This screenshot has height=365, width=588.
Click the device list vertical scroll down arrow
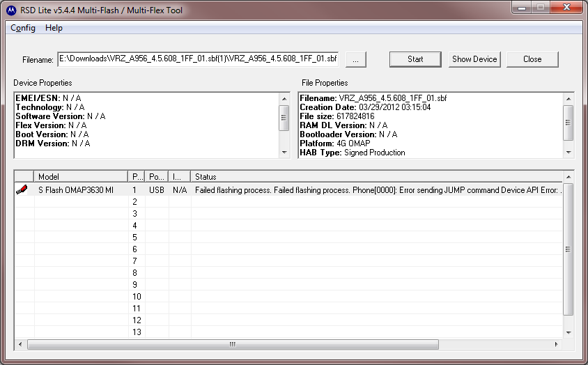click(x=568, y=332)
